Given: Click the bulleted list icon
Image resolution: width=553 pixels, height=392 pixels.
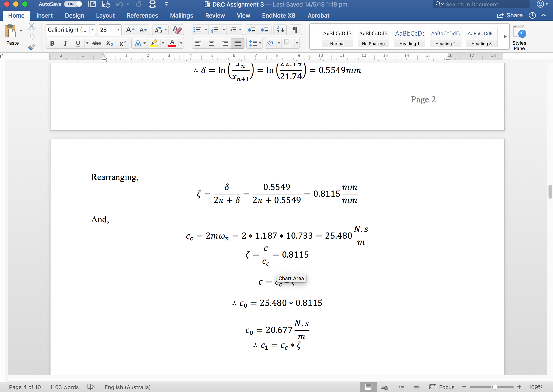Looking at the screenshot, I should click(x=197, y=30).
